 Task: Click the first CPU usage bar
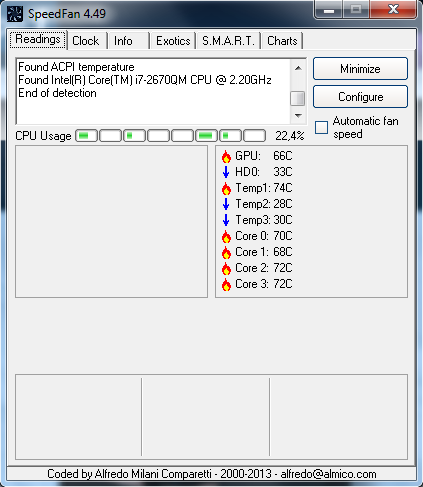(87, 136)
